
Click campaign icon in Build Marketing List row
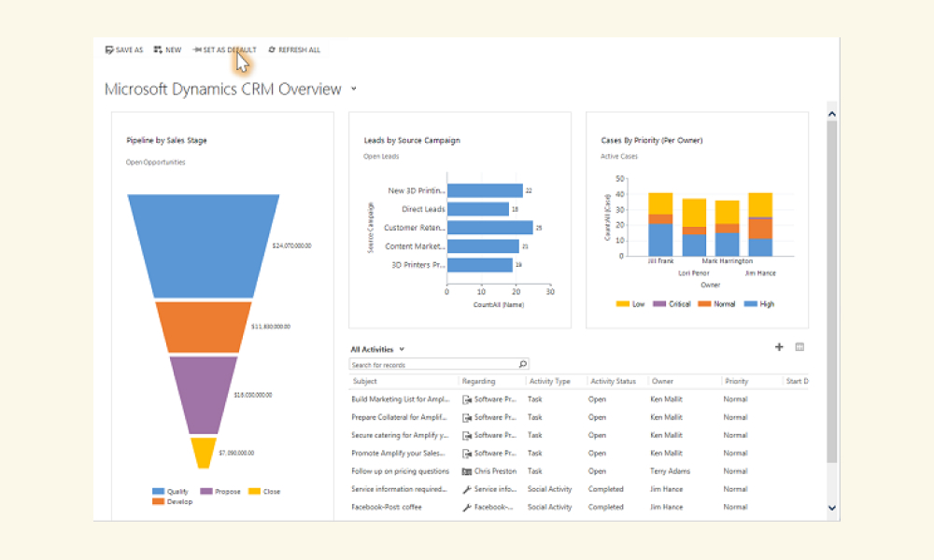click(x=467, y=399)
